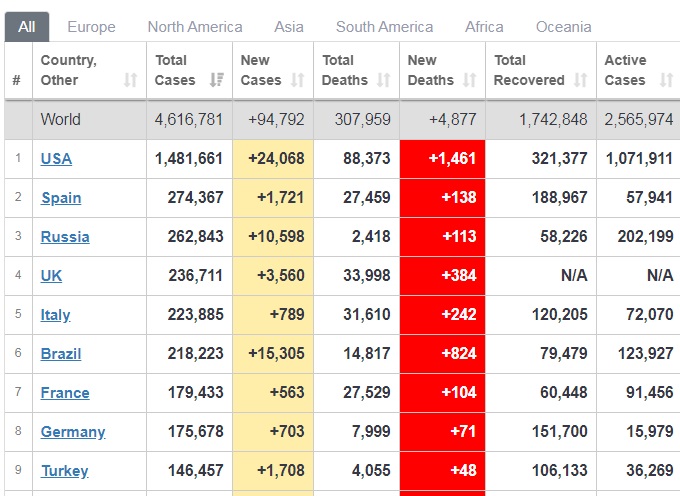Select the Oceania tab
Image resolution: width=680 pixels, height=496 pixels.
click(x=563, y=27)
